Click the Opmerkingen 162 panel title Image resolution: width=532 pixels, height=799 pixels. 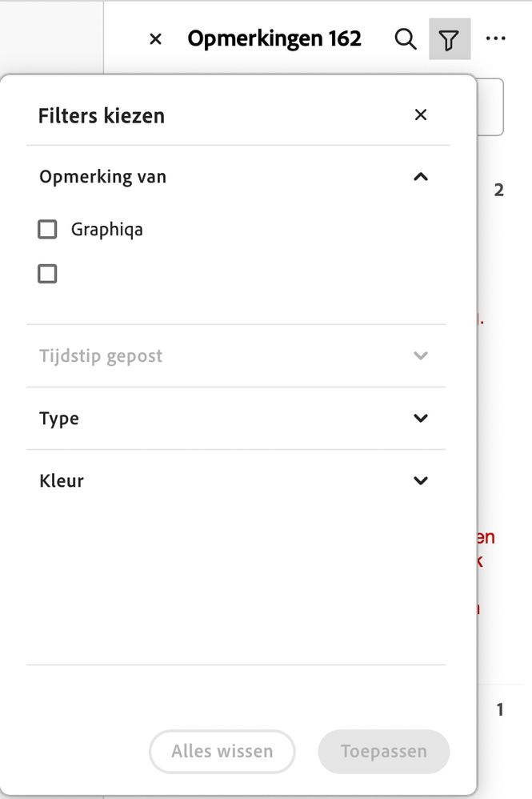click(274, 38)
